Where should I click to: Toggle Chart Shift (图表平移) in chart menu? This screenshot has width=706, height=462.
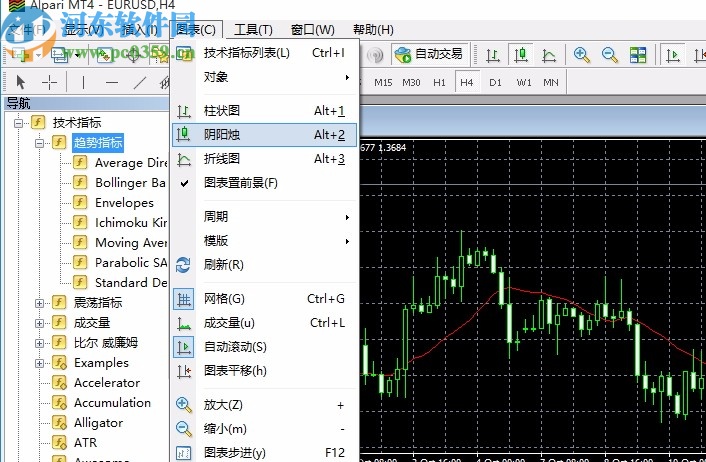(265, 371)
